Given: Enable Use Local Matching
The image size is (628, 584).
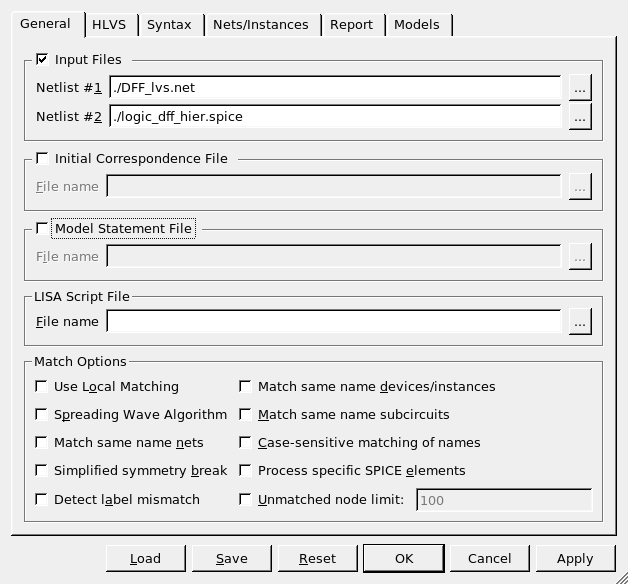Looking at the screenshot, I should point(42,386).
